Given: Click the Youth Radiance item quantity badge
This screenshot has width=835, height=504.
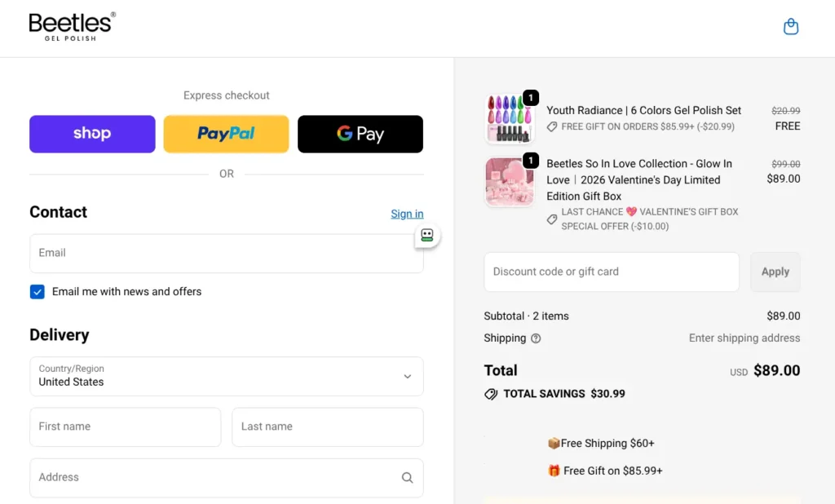Looking at the screenshot, I should click(x=532, y=96).
